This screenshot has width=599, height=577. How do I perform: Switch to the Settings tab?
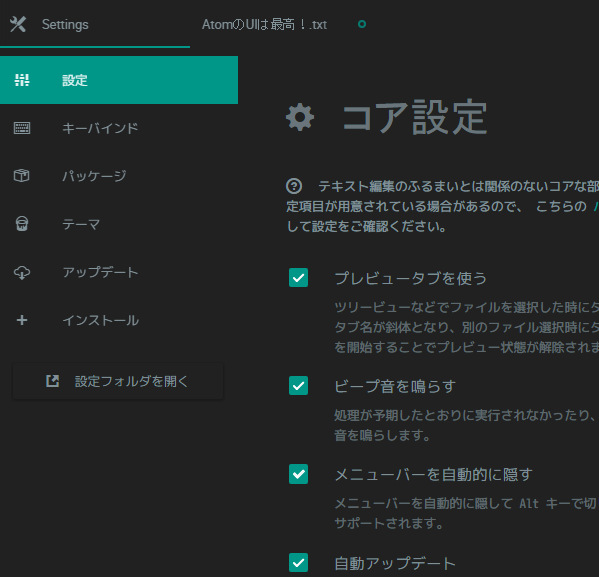click(x=95, y=24)
